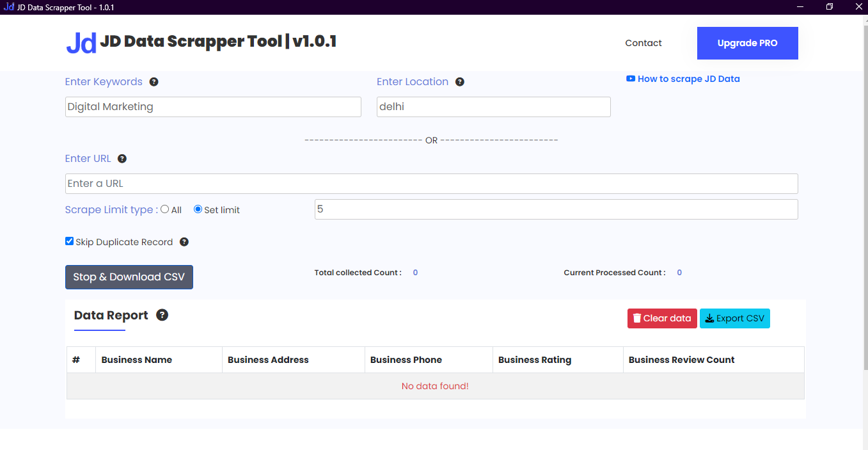Click the Upgrade PRO button
This screenshot has width=868, height=450.
point(748,43)
